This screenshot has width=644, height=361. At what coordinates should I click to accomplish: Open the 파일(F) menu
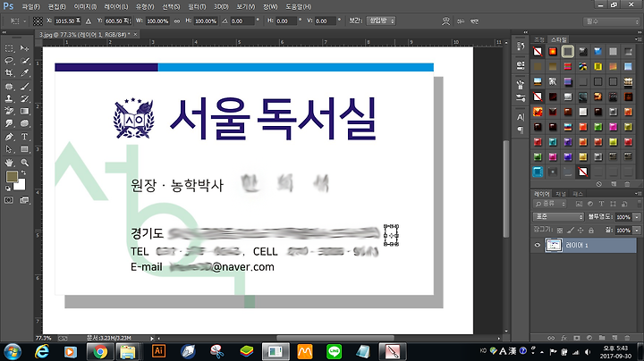31,6
